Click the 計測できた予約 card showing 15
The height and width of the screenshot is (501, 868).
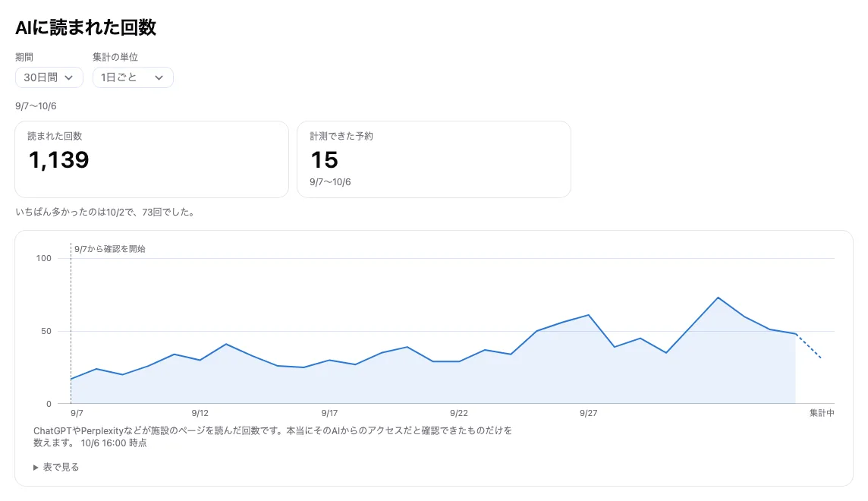click(434, 159)
